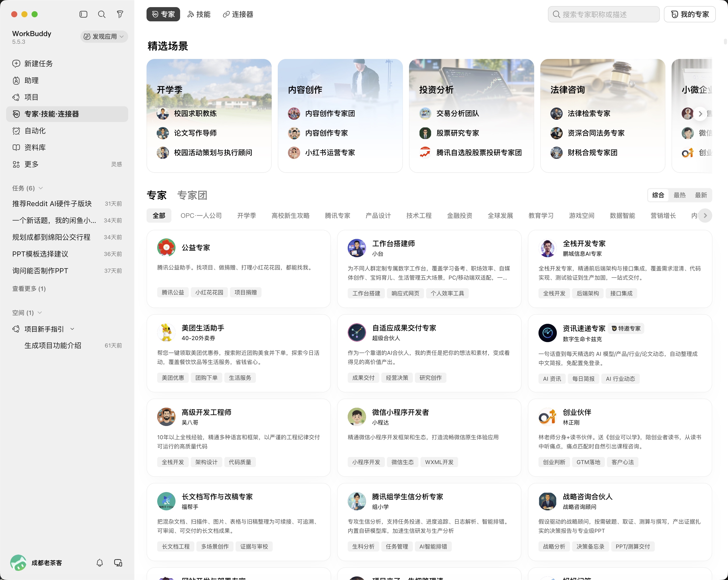This screenshot has width=728, height=580.
Task: Click the 灵感 label beside 更多
Action: tap(117, 164)
